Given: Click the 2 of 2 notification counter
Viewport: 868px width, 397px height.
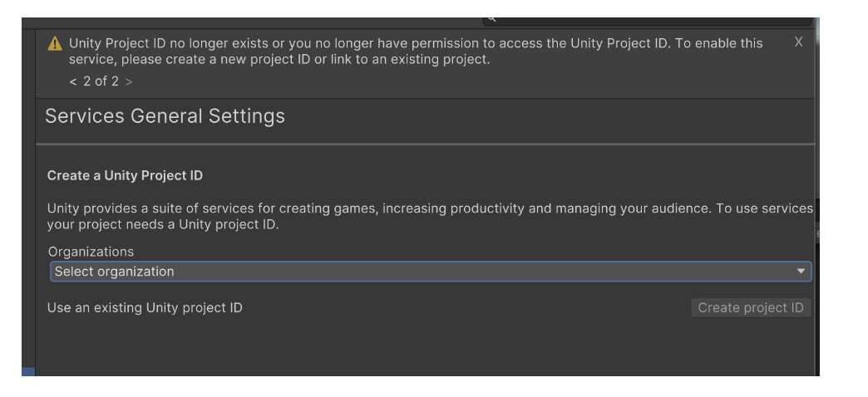Looking at the screenshot, I should 101,82.
